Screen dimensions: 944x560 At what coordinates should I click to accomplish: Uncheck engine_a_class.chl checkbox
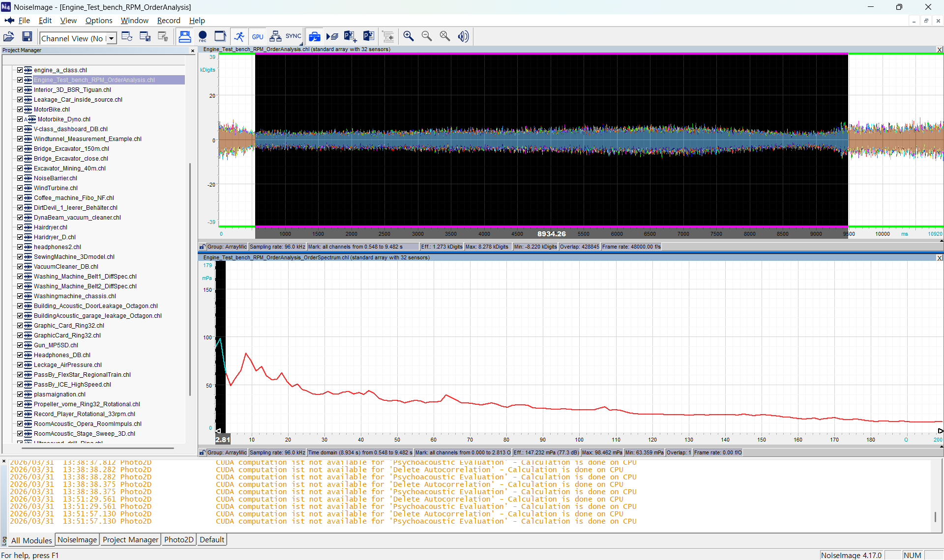click(x=20, y=70)
